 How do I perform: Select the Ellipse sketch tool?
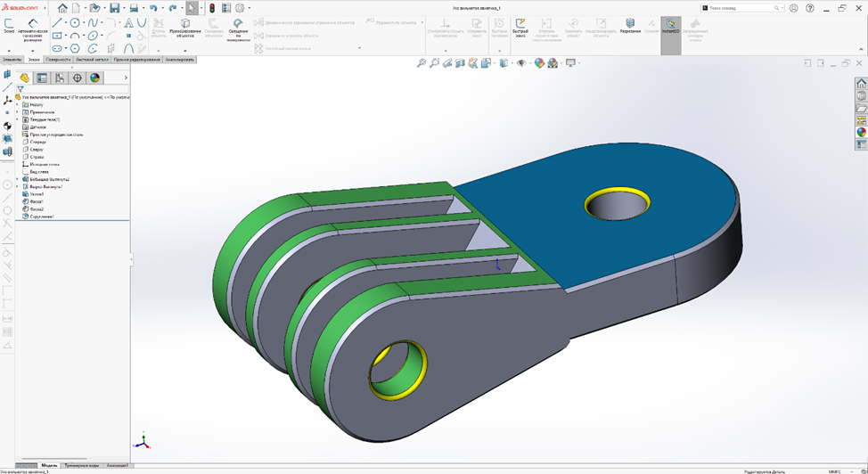pyautogui.click(x=93, y=36)
